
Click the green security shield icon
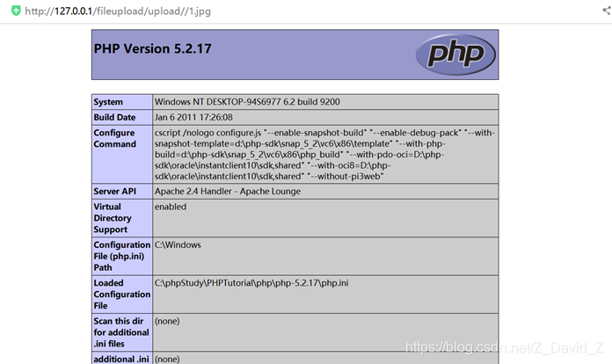click(16, 11)
